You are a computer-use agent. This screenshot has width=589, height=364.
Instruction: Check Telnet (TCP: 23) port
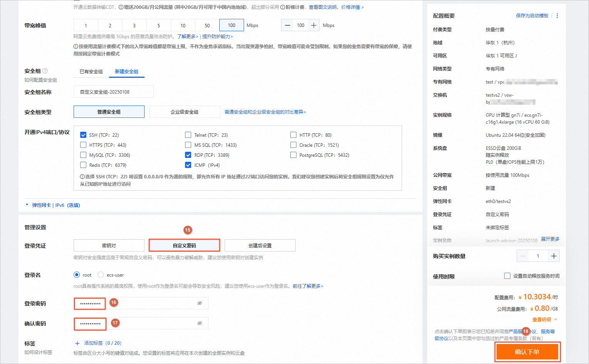pos(188,135)
